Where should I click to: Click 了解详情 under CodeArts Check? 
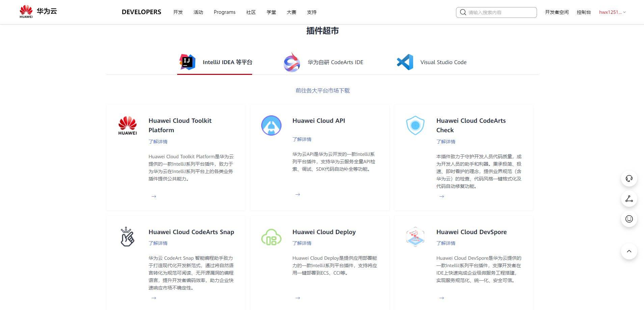pyautogui.click(x=446, y=142)
